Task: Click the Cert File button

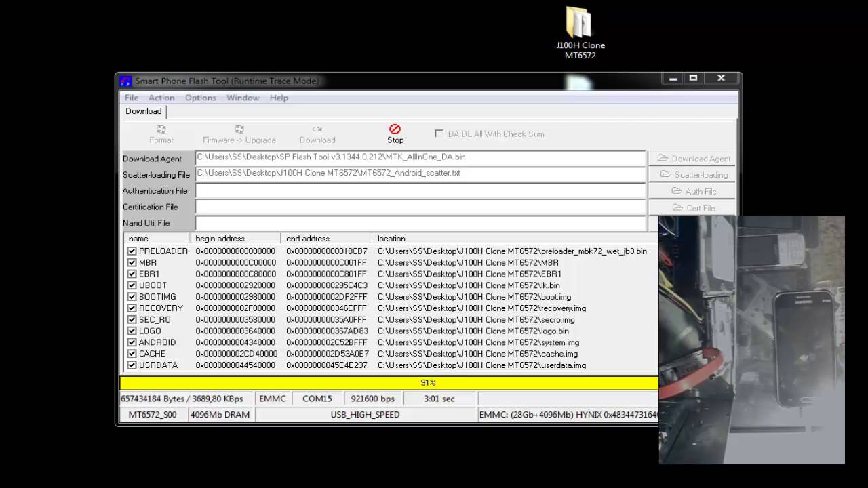Action: click(x=692, y=207)
